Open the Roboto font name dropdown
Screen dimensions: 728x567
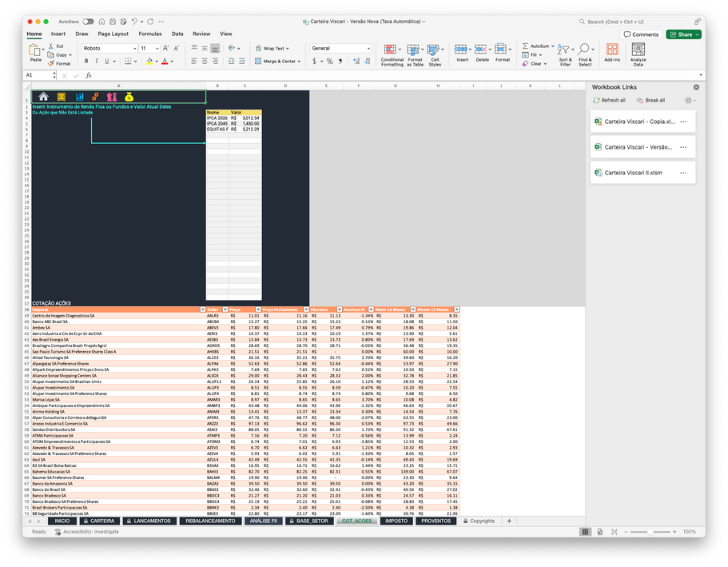133,49
